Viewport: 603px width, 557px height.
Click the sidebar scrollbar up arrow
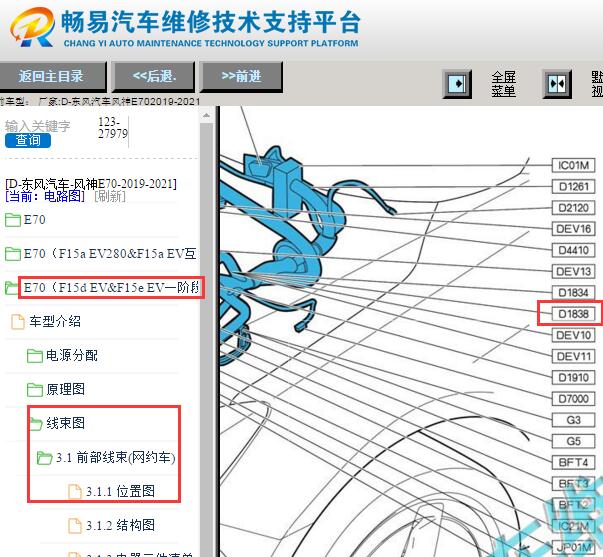tap(207, 115)
